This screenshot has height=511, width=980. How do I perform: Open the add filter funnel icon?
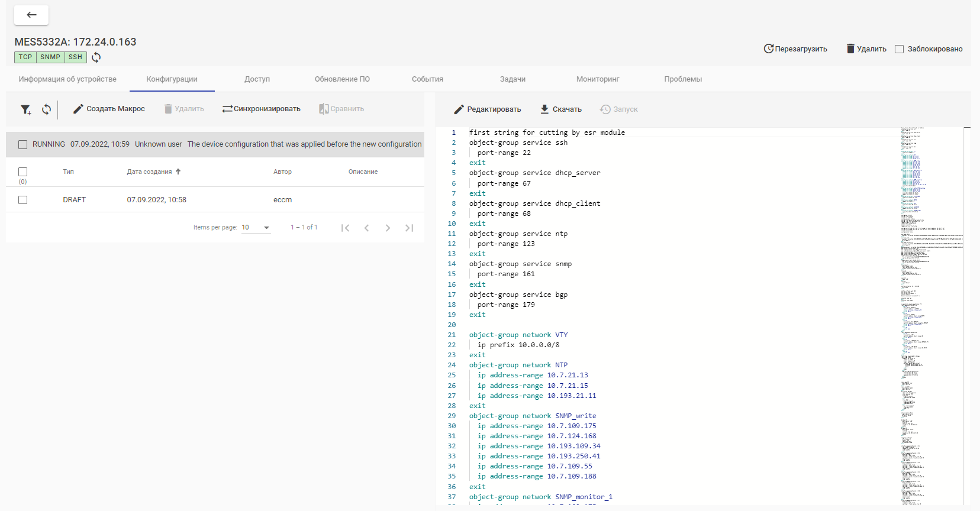pyautogui.click(x=25, y=109)
